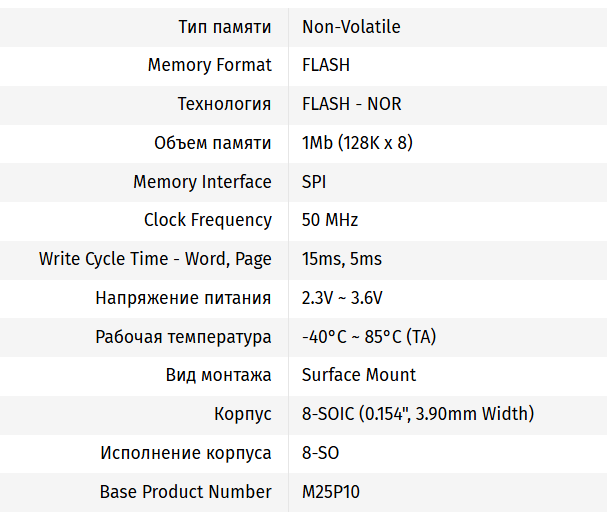The image size is (607, 521).
Task: Click the 'Clock Frequency' label
Action: click(207, 220)
